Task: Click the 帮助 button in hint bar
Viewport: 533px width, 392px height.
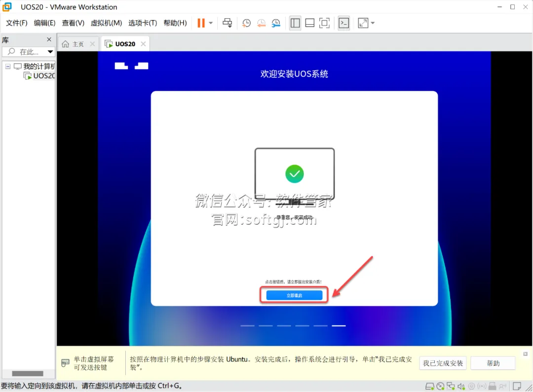Action: coord(493,363)
